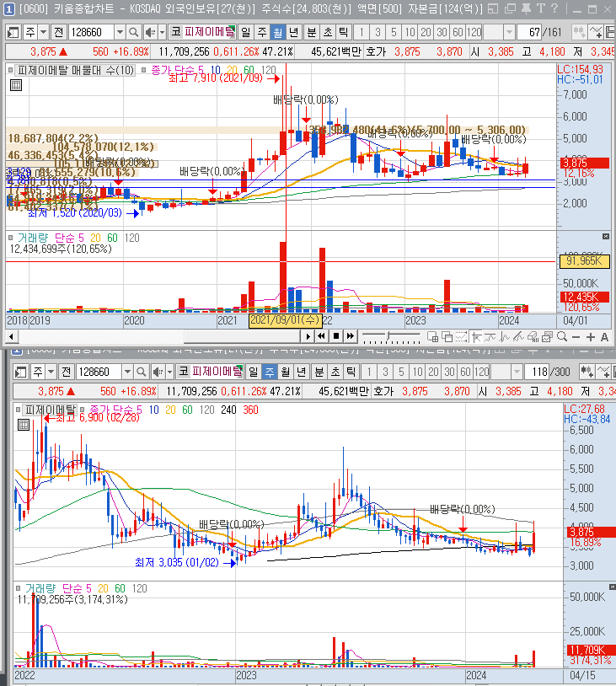616x686 pixels.
Task: Toggle the 거래량 indicator square in weekly chart
Action: click(18, 588)
